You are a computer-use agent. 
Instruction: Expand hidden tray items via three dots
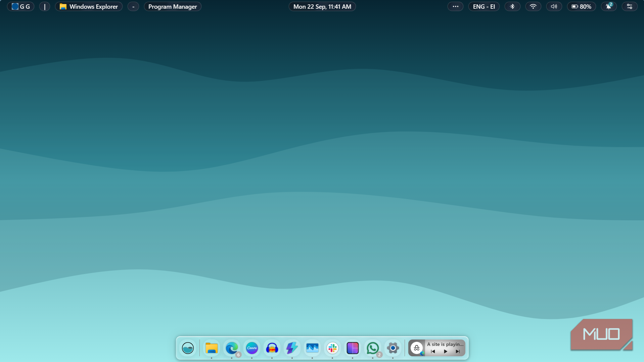click(x=455, y=6)
